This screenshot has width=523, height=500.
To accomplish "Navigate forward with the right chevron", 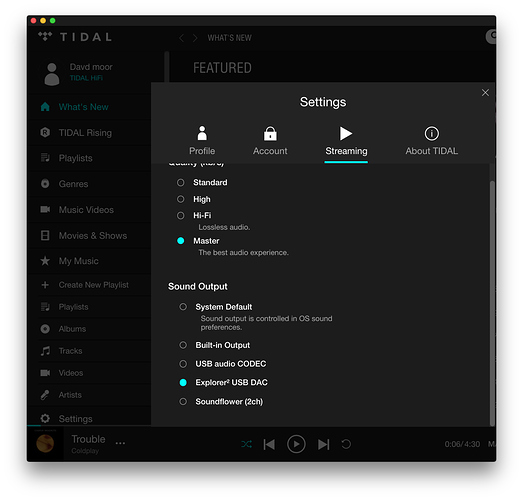I will (195, 38).
